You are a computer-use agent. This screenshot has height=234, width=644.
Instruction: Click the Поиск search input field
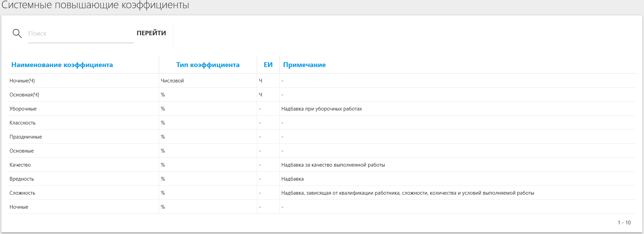click(81, 34)
